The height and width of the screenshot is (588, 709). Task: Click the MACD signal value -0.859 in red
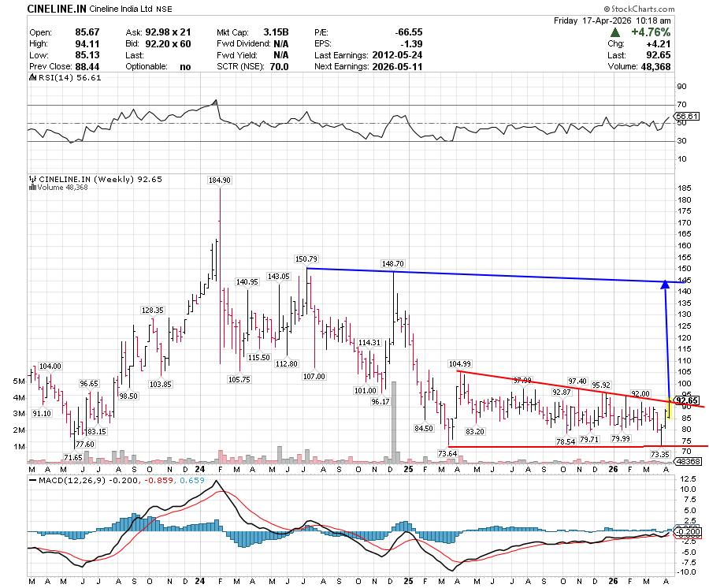(160, 480)
